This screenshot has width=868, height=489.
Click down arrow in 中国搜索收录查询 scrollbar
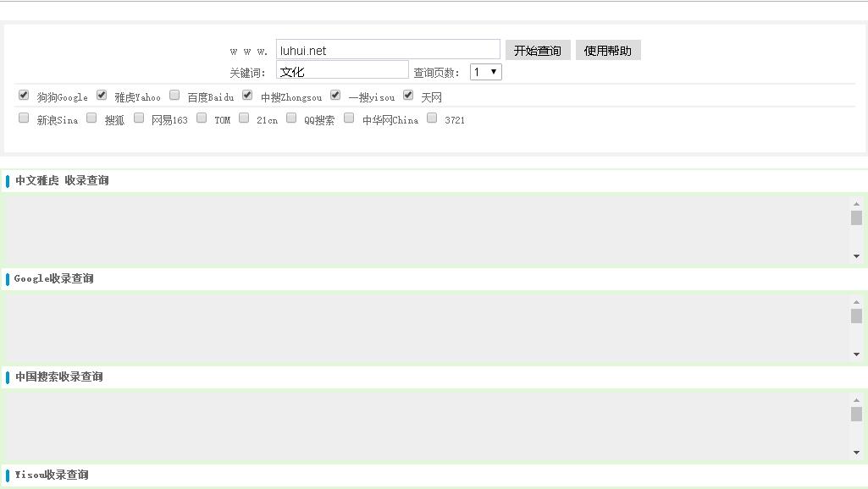[x=856, y=452]
